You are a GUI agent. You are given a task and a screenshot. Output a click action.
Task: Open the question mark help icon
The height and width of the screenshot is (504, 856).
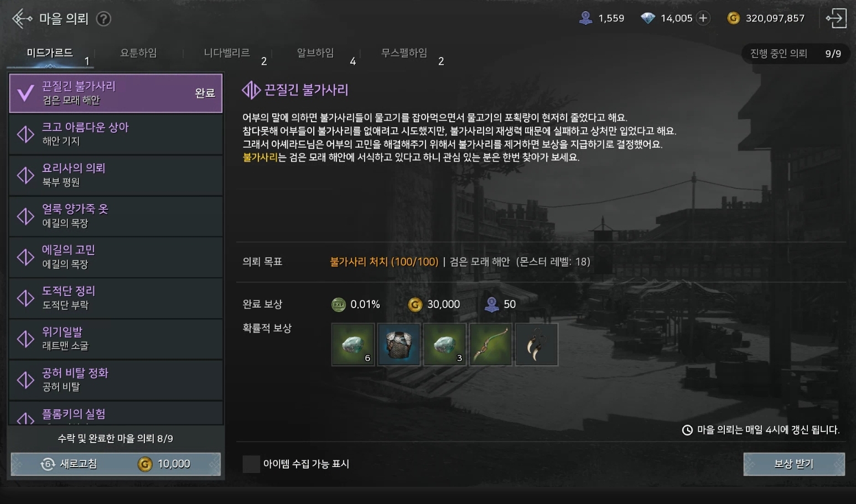(x=103, y=19)
